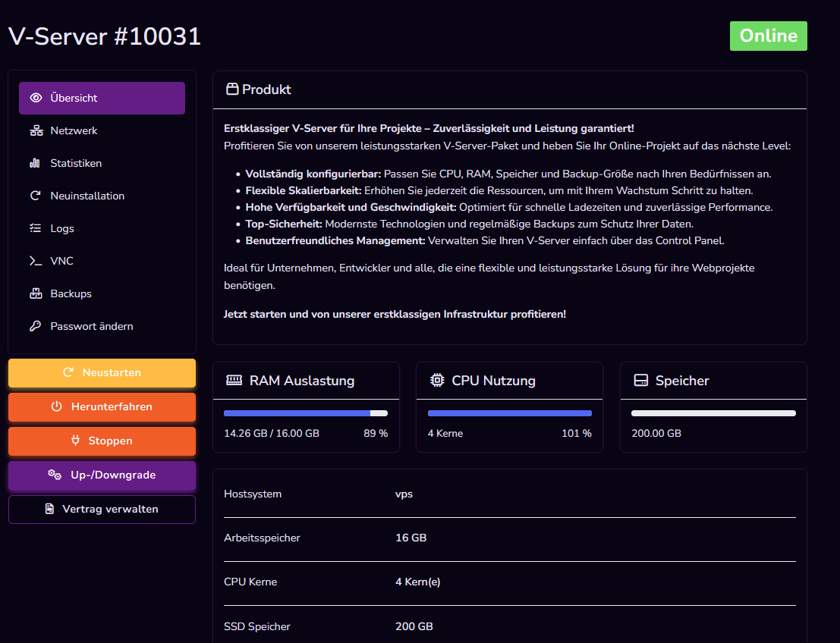Click the CPU Kerne row label
This screenshot has width=840, height=643.
coord(250,582)
